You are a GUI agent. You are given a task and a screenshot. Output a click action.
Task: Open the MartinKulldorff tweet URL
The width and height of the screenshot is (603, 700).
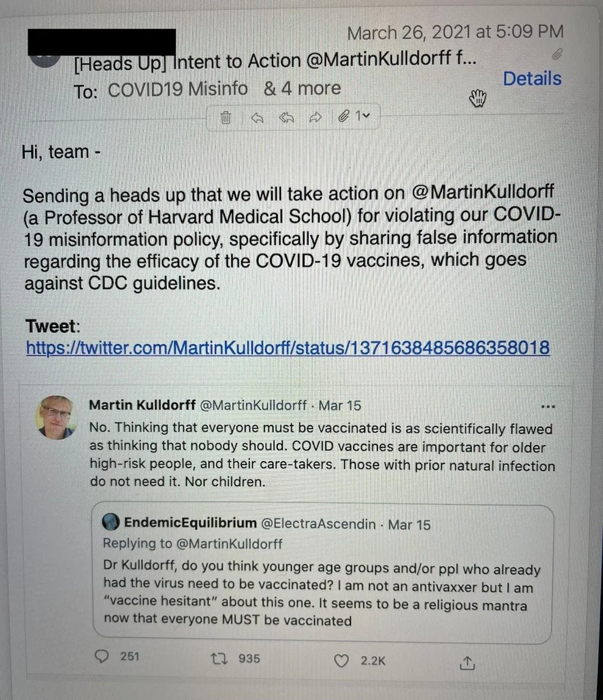288,348
